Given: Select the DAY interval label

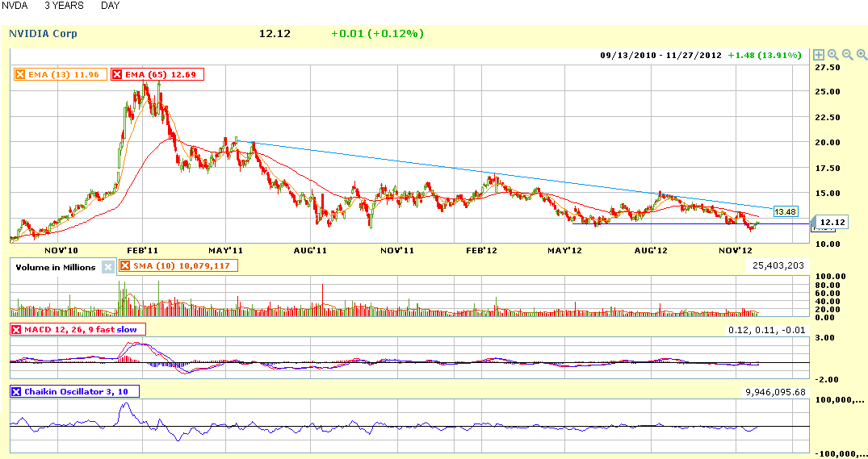Looking at the screenshot, I should [110, 6].
